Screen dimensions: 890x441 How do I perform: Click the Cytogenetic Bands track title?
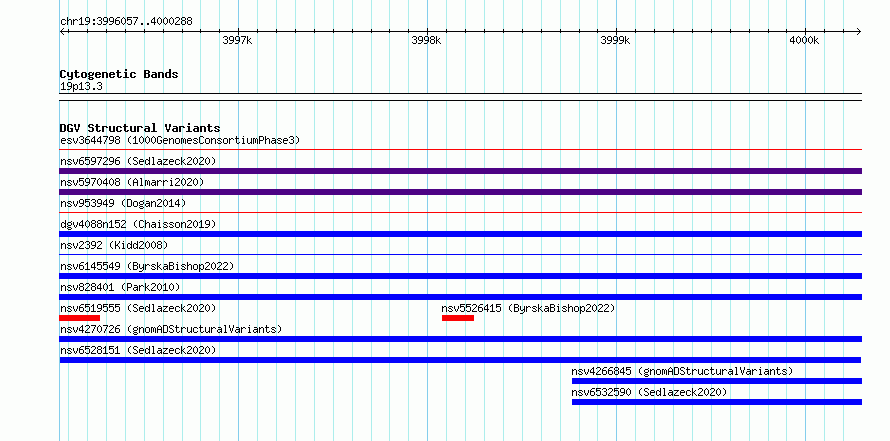(119, 74)
